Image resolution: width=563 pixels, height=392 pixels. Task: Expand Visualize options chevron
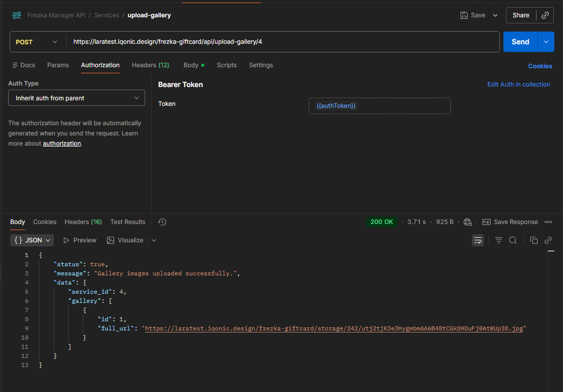click(154, 240)
